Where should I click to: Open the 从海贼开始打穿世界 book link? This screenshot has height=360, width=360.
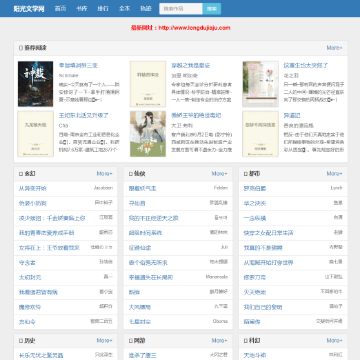click(x=268, y=263)
